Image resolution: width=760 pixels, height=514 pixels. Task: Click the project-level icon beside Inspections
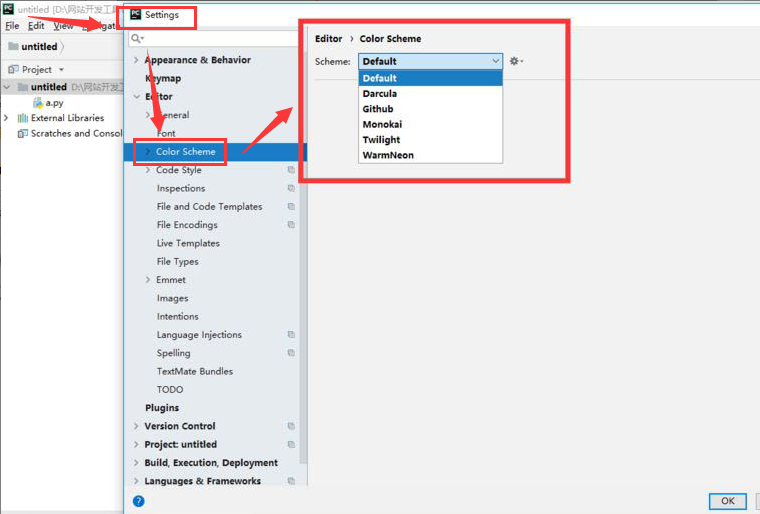(291, 188)
